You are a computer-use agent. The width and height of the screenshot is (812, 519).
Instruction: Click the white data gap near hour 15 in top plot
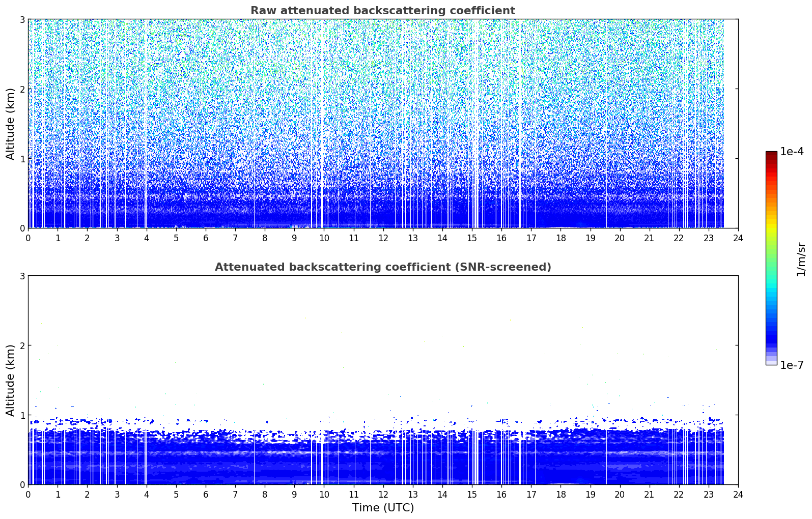click(475, 127)
